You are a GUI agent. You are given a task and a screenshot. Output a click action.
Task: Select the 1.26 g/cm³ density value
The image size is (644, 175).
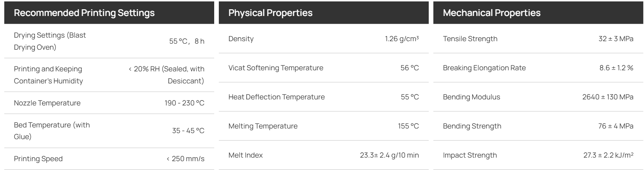point(402,39)
